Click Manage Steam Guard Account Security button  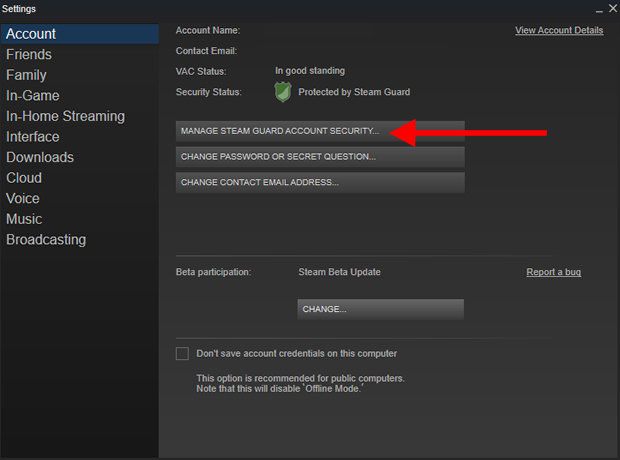pos(320,131)
